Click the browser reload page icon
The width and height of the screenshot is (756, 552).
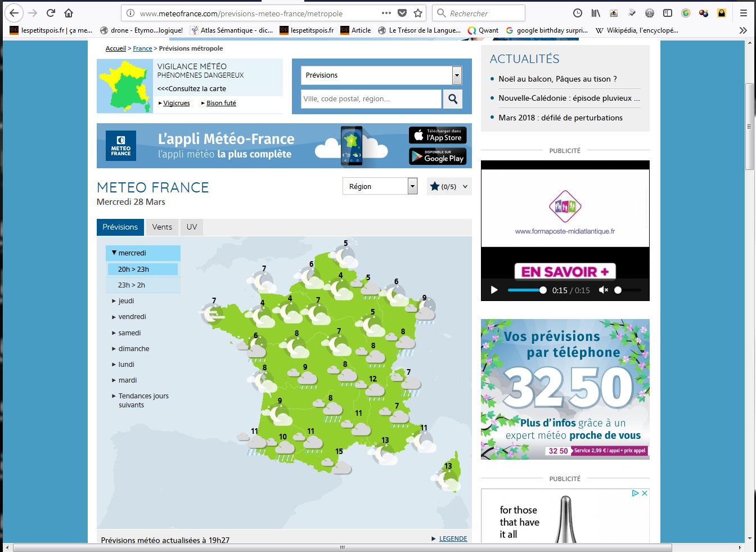point(51,13)
